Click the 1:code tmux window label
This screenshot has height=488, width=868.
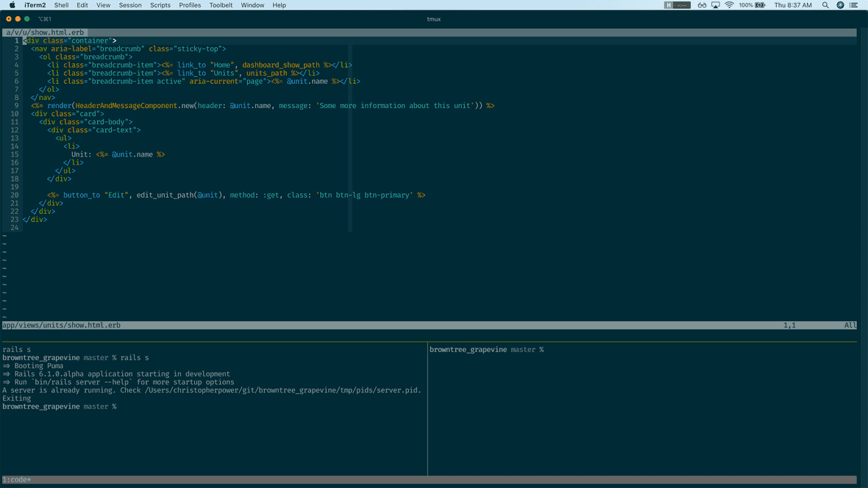(17, 480)
